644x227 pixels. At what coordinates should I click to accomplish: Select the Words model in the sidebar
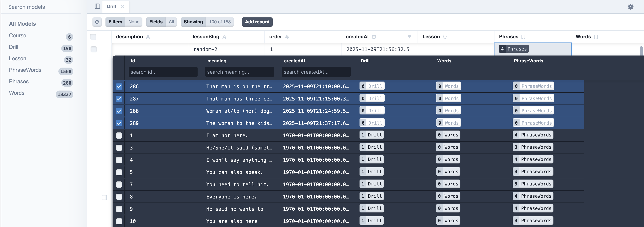[16, 93]
